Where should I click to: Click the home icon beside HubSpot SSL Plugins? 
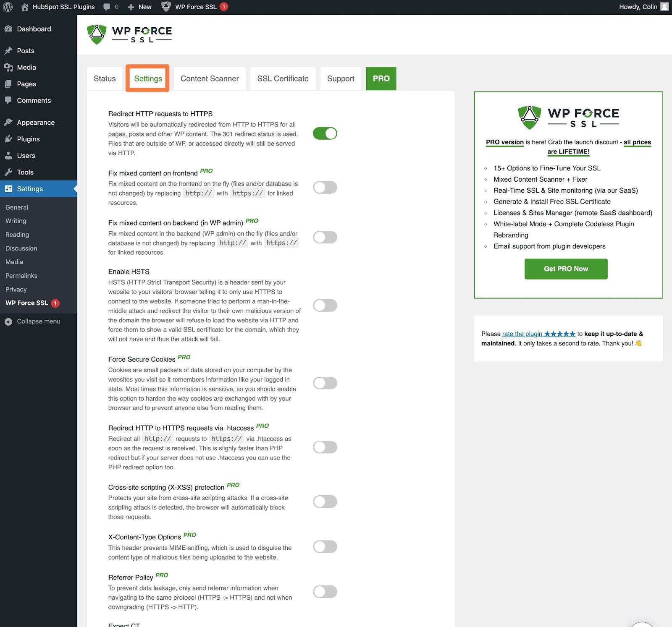(x=25, y=7)
